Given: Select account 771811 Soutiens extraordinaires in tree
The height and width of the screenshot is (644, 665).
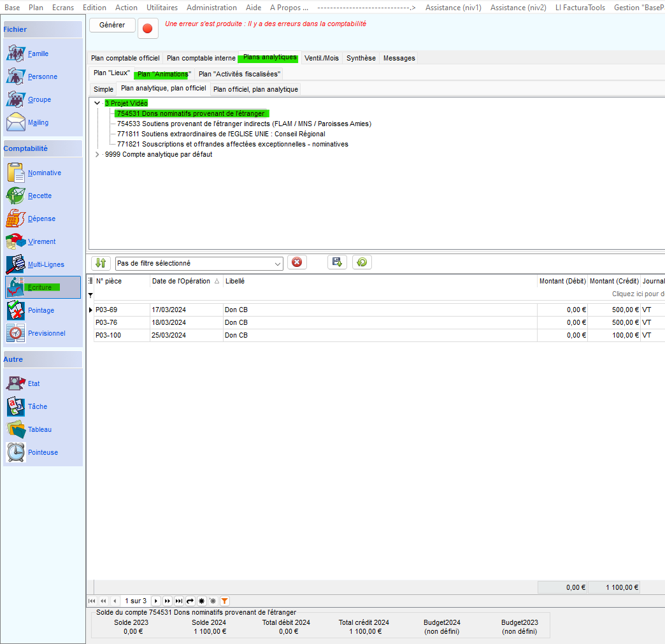Looking at the screenshot, I should point(221,134).
